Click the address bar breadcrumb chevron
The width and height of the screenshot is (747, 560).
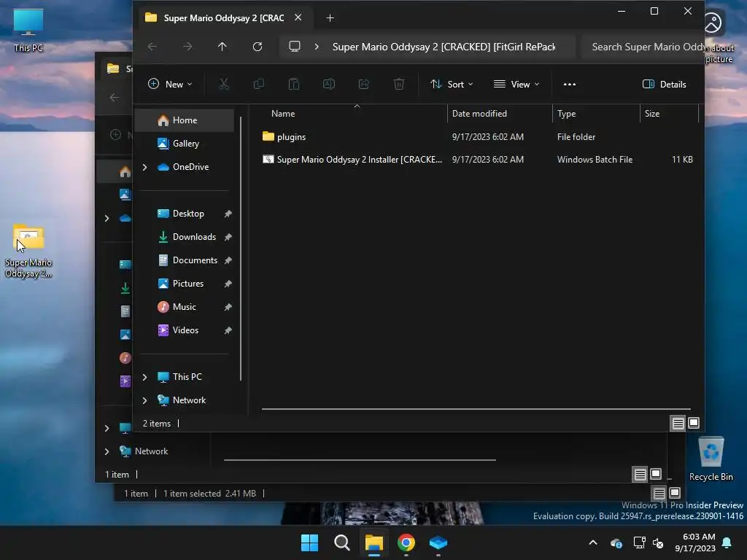(317, 47)
